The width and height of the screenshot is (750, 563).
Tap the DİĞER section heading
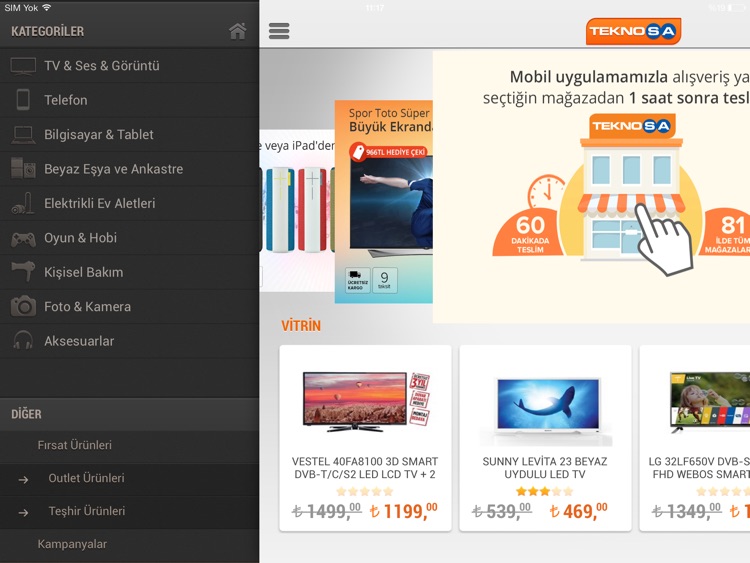[26, 414]
